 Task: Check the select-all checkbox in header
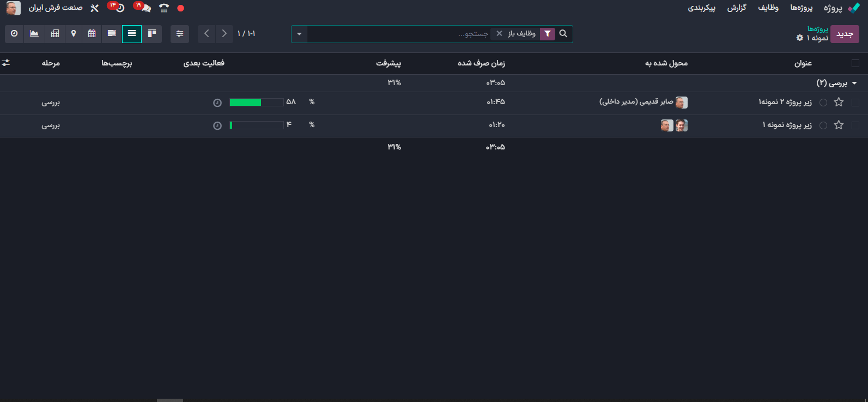click(x=855, y=63)
